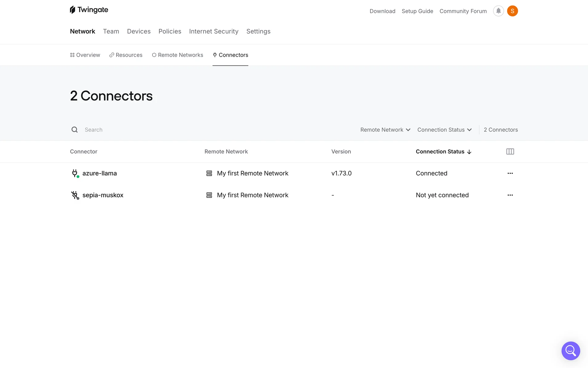
Task: Open the user avatar menu
Action: click(512, 11)
